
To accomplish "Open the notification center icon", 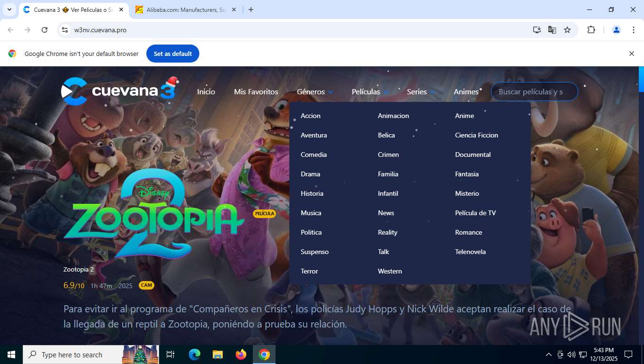I will tap(628, 355).
